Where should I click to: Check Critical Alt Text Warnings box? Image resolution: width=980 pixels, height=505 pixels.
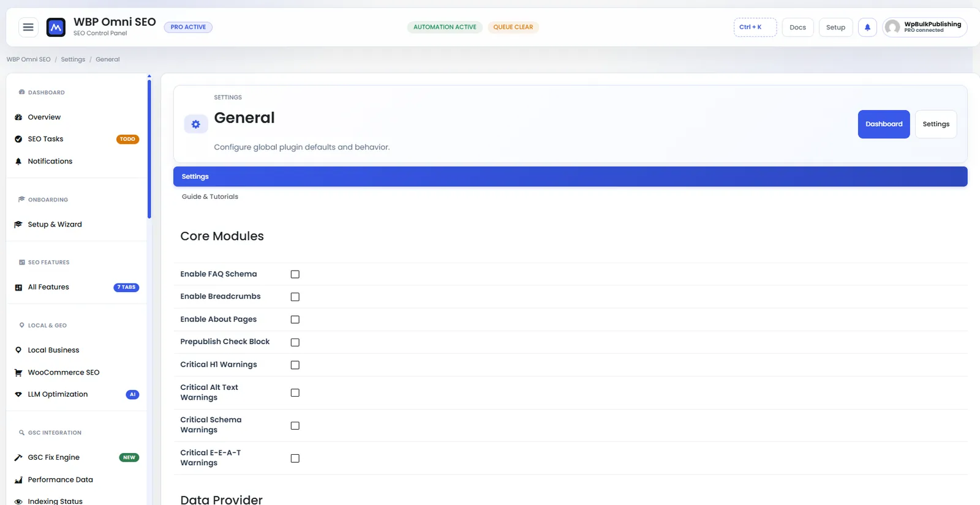pyautogui.click(x=295, y=392)
